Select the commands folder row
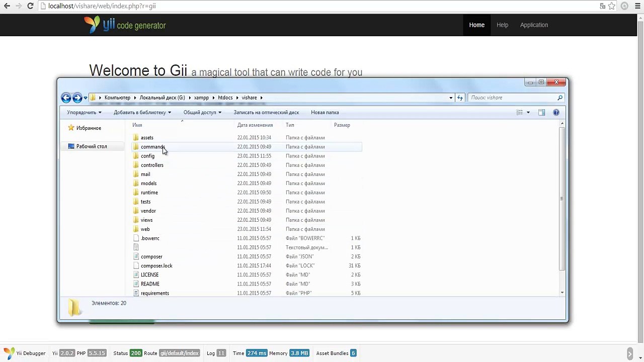The height and width of the screenshot is (362, 644). click(x=247, y=147)
